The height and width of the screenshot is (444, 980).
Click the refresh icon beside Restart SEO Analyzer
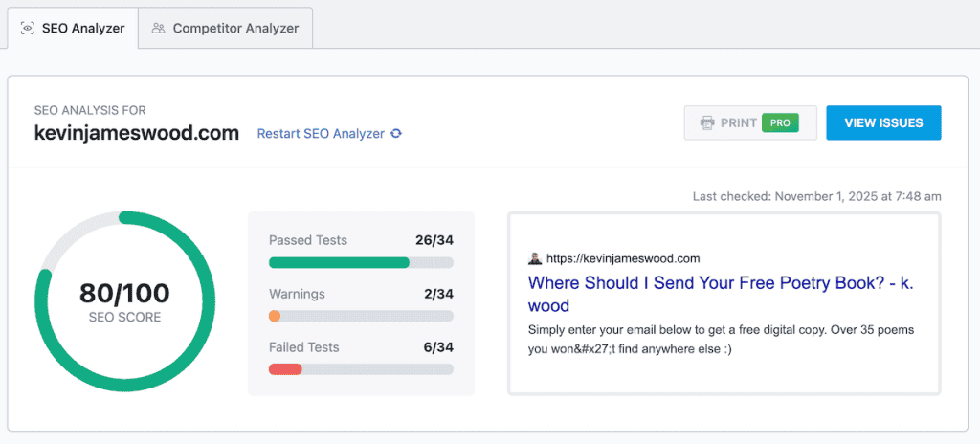(395, 134)
